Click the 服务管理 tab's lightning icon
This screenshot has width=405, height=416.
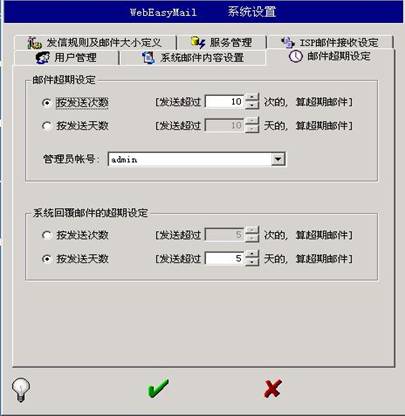tap(198, 43)
